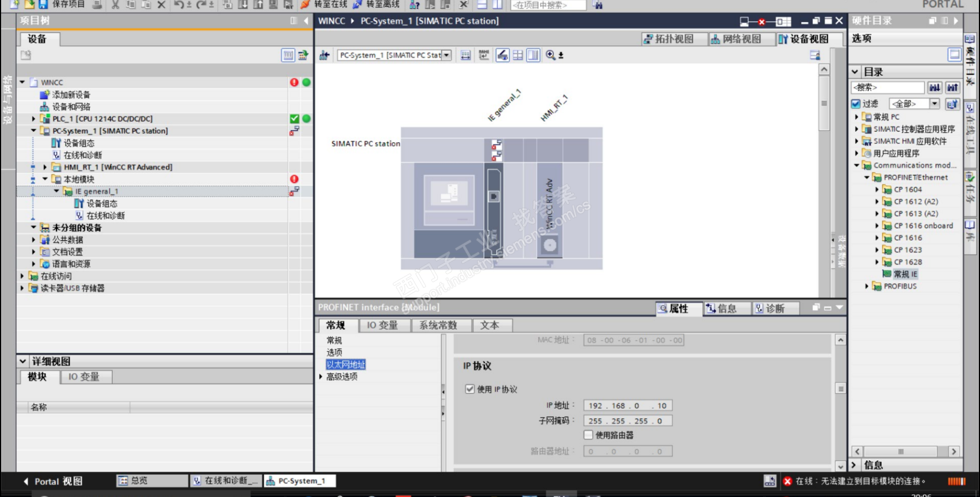This screenshot has width=980, height=497.
Task: Open the 全部 filter profile dropdown
Action: click(934, 104)
